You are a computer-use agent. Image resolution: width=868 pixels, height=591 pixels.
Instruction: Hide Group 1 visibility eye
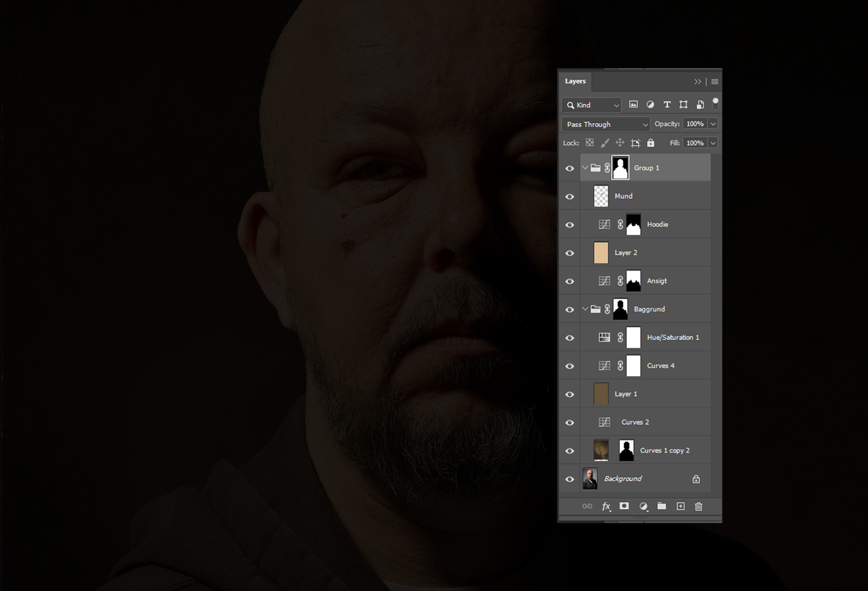pyautogui.click(x=570, y=168)
